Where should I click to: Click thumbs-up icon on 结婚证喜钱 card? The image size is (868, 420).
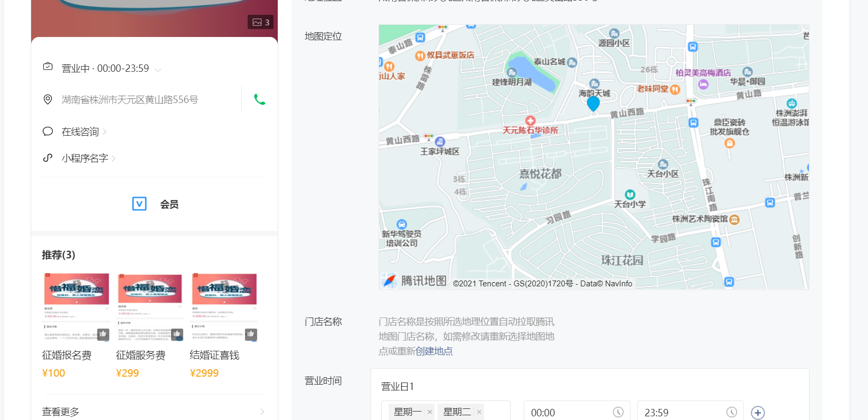pyautogui.click(x=251, y=334)
